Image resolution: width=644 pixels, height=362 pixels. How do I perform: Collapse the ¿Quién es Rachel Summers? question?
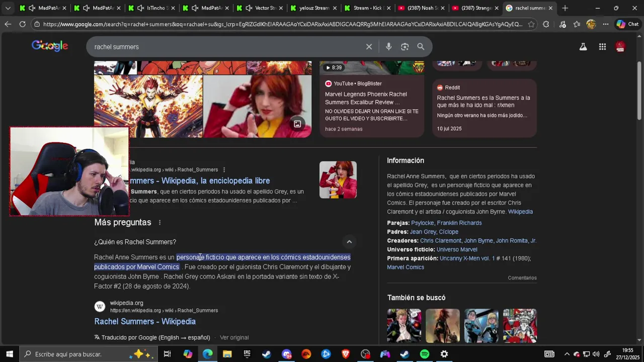click(349, 242)
